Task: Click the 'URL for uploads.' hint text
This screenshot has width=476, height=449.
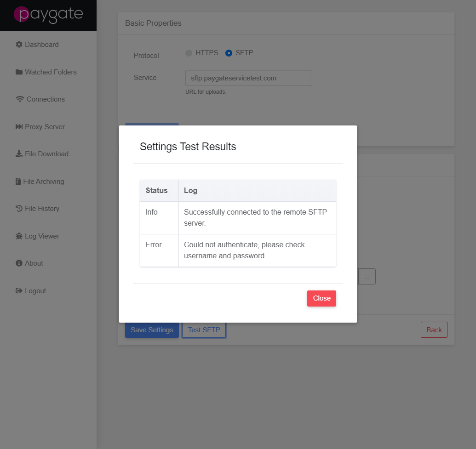Action: click(206, 91)
